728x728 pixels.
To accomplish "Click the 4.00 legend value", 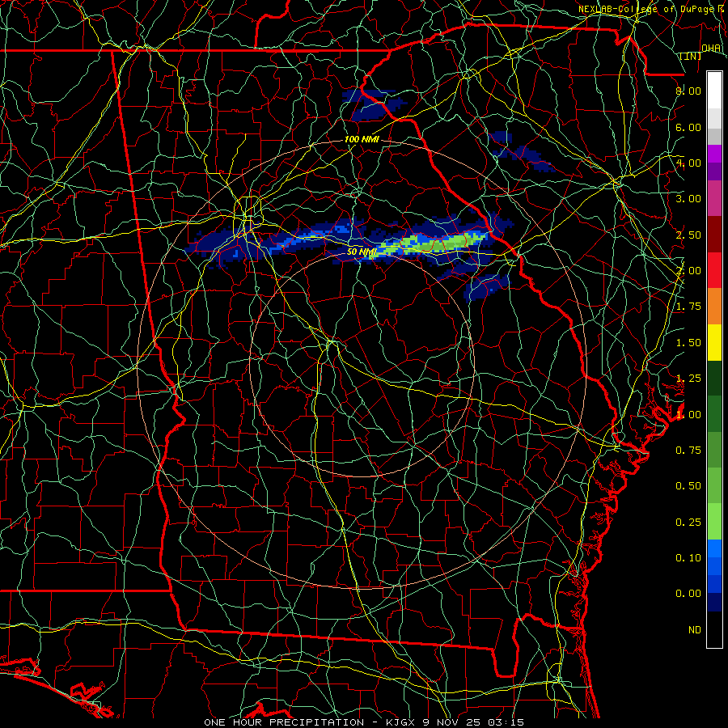I will pyautogui.click(x=688, y=163).
